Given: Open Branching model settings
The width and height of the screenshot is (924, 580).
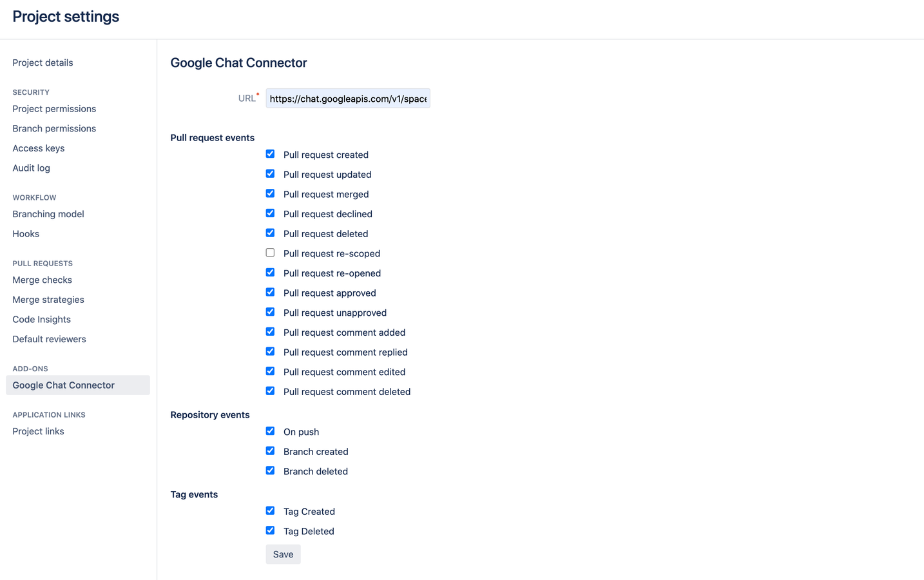Looking at the screenshot, I should click(48, 214).
